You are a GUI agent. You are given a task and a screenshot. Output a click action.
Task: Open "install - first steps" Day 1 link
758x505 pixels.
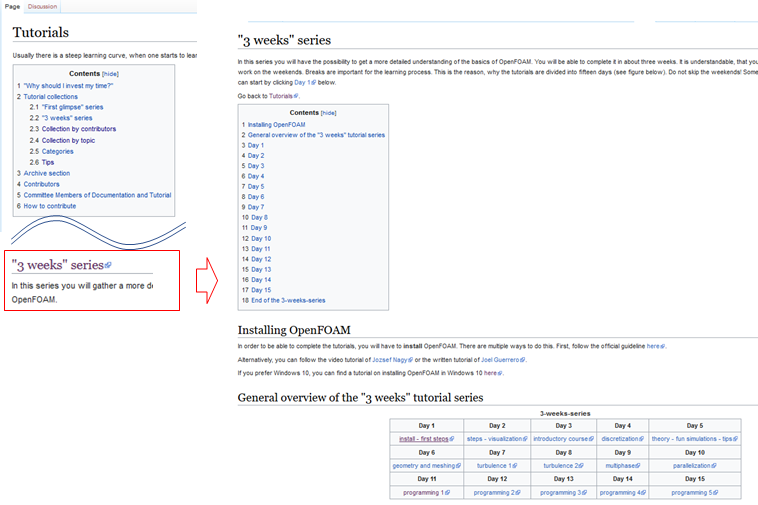424,439
